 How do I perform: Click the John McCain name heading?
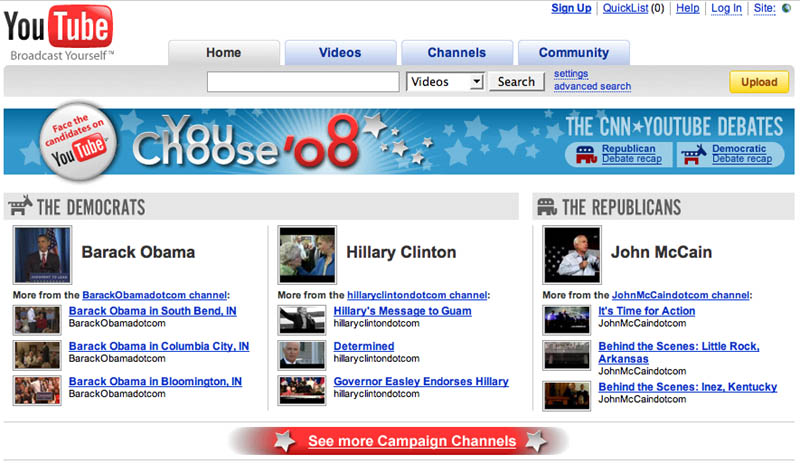coord(661,252)
